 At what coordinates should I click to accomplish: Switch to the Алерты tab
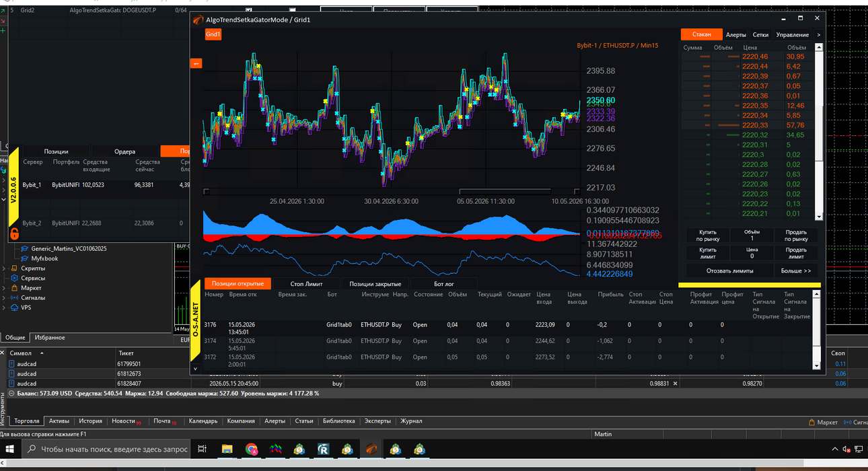click(736, 34)
